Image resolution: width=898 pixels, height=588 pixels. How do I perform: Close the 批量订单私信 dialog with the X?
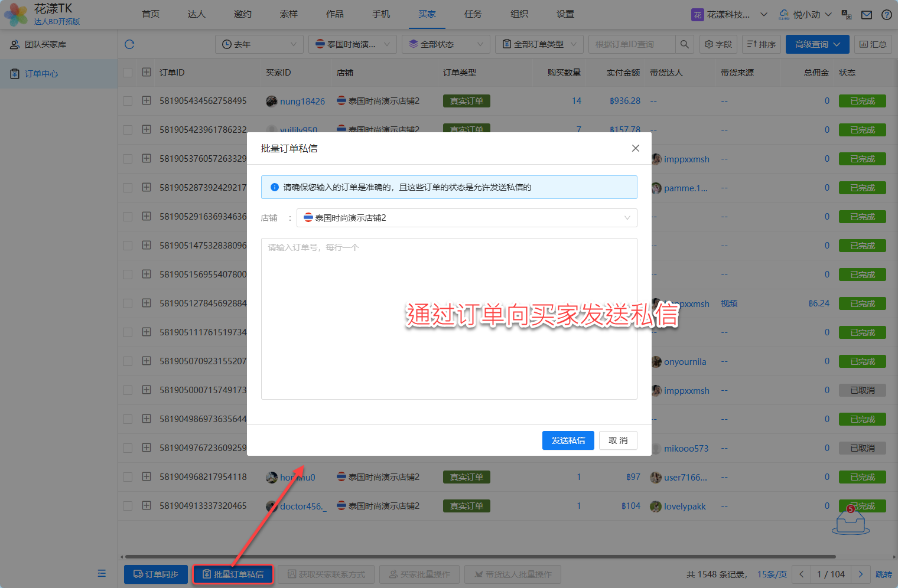[x=635, y=148]
